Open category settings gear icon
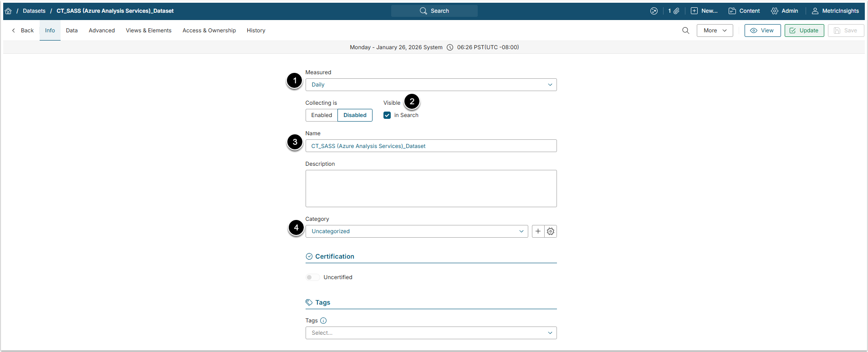Image resolution: width=868 pixels, height=352 pixels. click(551, 231)
